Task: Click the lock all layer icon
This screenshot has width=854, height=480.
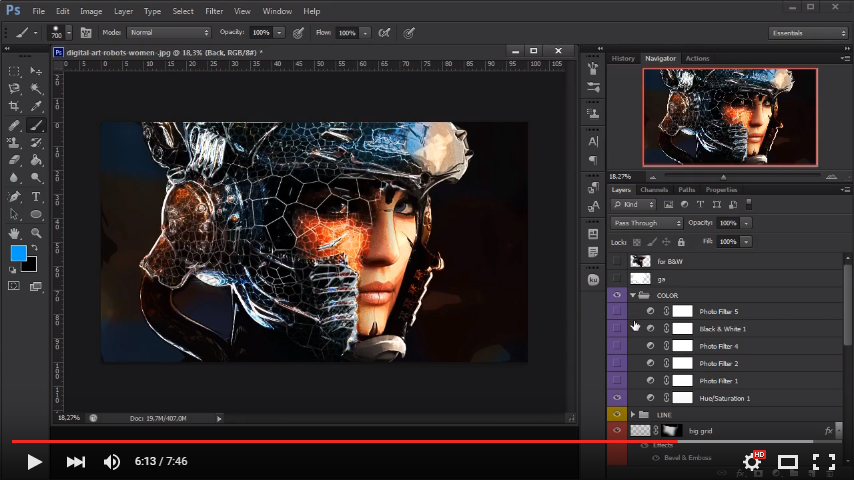Action: coord(681,242)
